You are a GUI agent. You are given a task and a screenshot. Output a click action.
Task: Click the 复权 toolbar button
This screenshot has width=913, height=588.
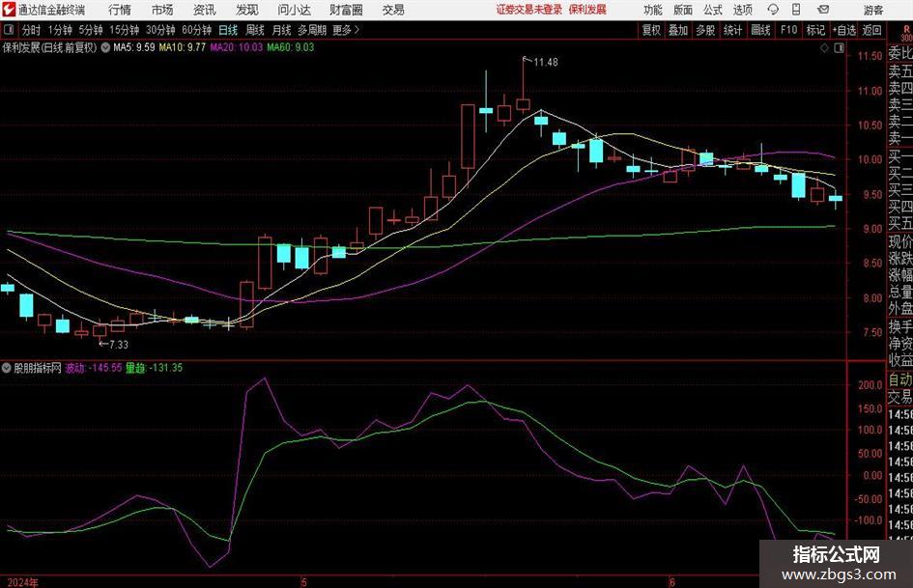click(651, 30)
